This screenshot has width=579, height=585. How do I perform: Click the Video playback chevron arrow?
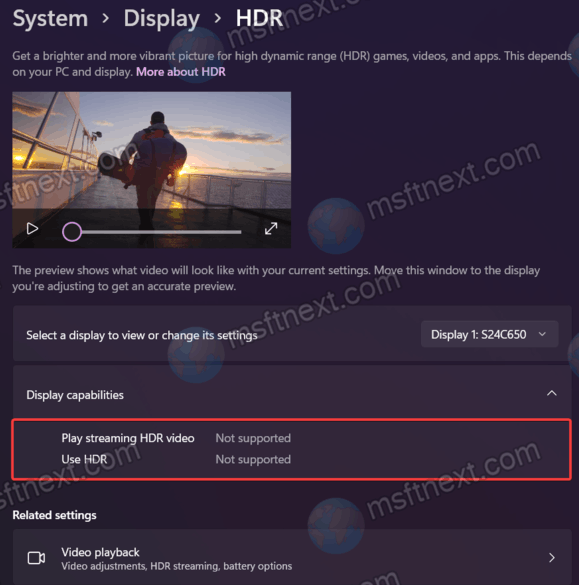552,557
